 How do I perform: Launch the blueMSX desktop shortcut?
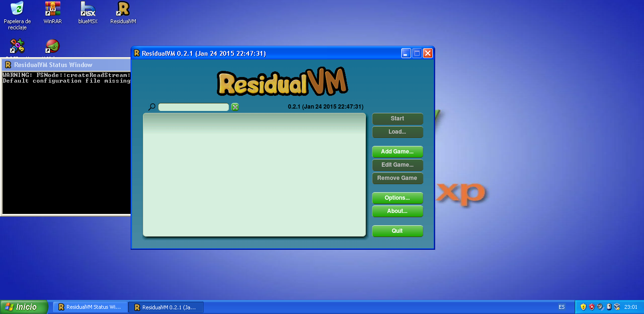[88, 13]
